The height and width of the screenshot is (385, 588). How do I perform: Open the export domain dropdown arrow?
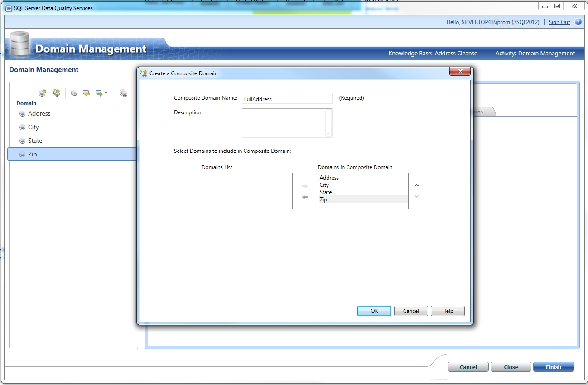coord(106,93)
